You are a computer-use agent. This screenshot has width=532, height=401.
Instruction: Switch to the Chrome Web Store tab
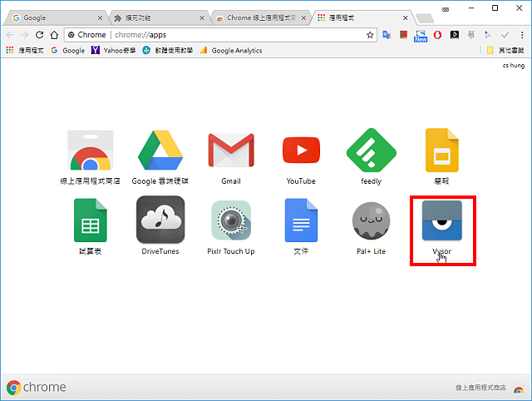[x=259, y=17]
